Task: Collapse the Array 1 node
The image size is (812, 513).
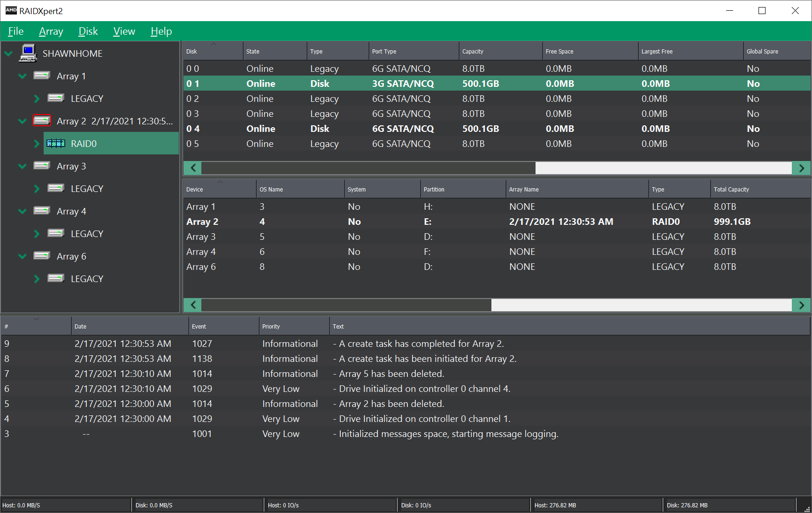Action: (x=22, y=76)
